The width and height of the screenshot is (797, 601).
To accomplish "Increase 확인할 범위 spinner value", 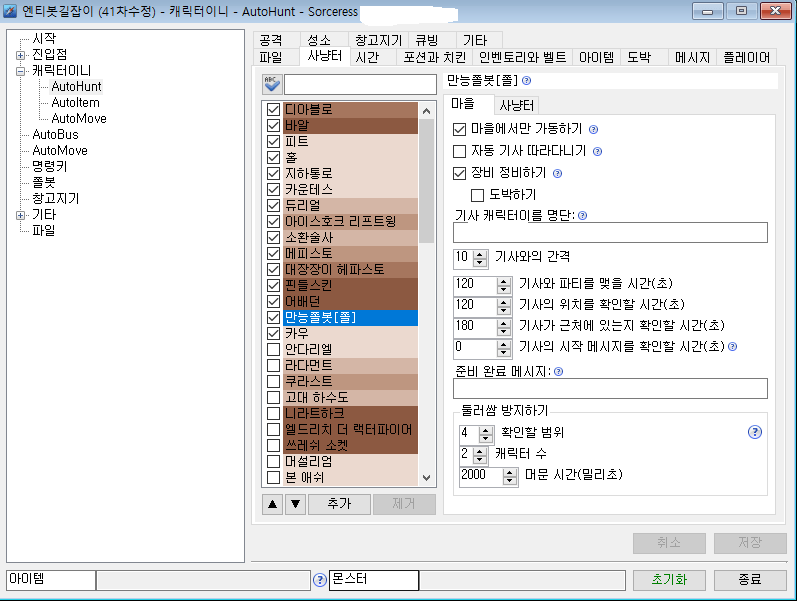I will click(486, 430).
